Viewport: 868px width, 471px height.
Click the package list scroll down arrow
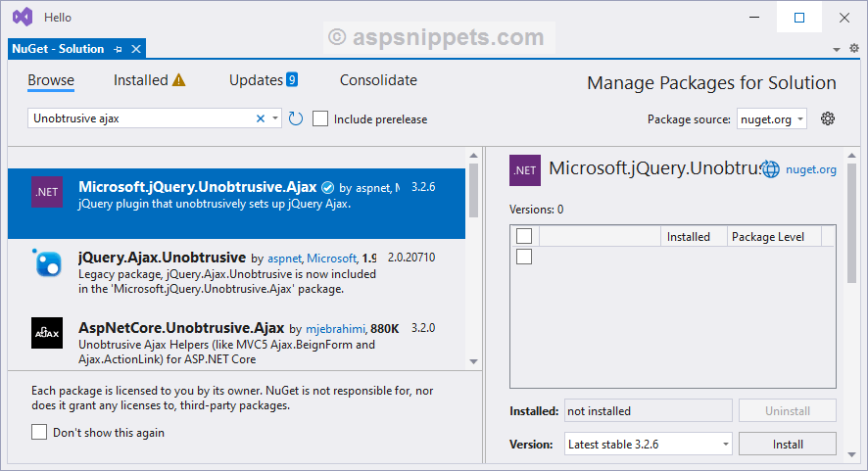(473, 361)
